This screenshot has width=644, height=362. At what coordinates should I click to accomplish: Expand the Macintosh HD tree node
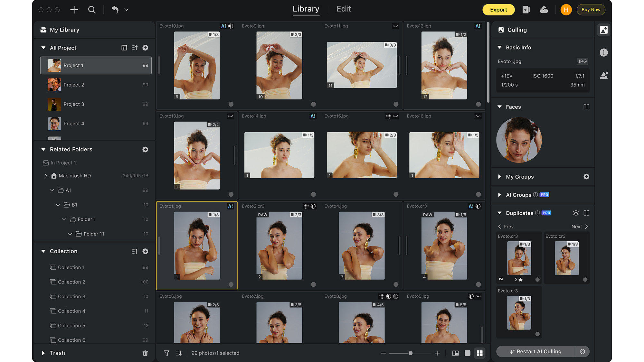(45, 176)
